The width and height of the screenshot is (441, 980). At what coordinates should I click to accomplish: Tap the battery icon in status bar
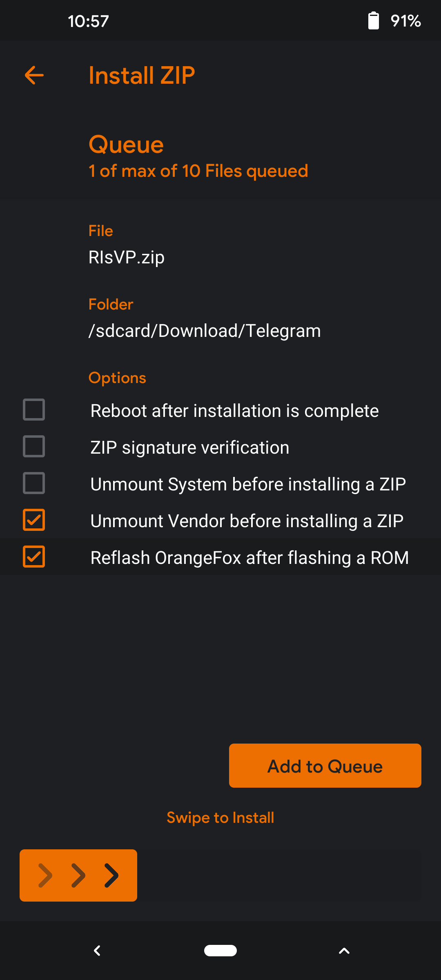pyautogui.click(x=373, y=21)
